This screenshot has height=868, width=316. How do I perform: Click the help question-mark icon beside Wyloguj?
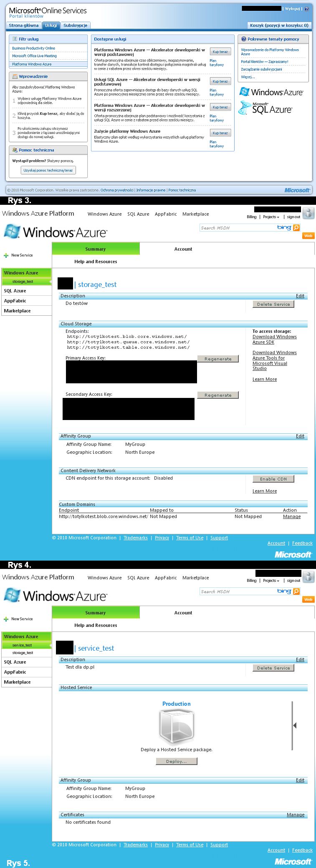(x=306, y=9)
